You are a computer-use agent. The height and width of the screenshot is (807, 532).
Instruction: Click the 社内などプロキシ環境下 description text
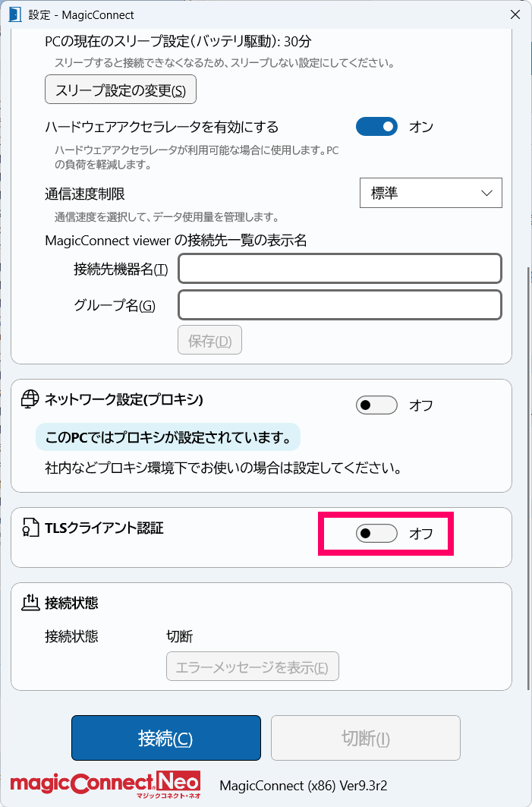[x=223, y=468]
